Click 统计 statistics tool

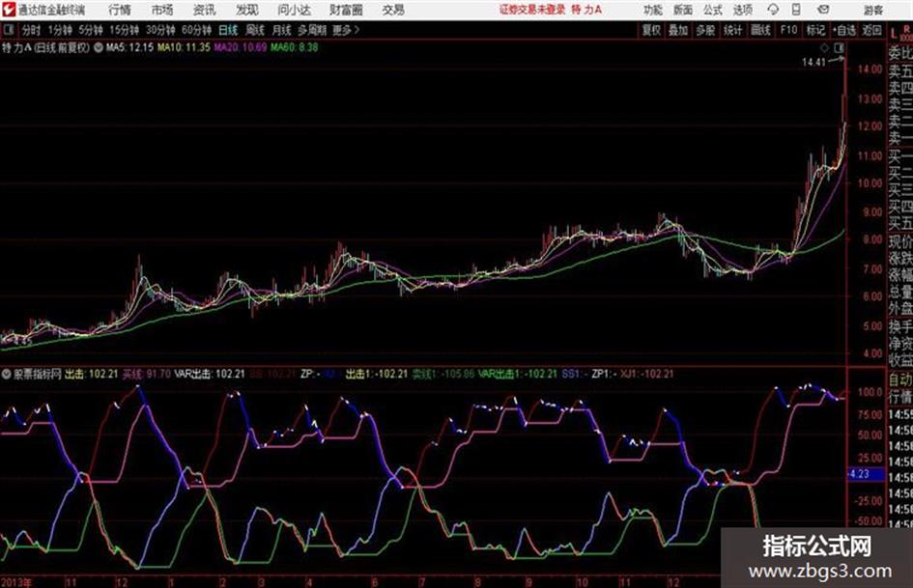(x=732, y=30)
